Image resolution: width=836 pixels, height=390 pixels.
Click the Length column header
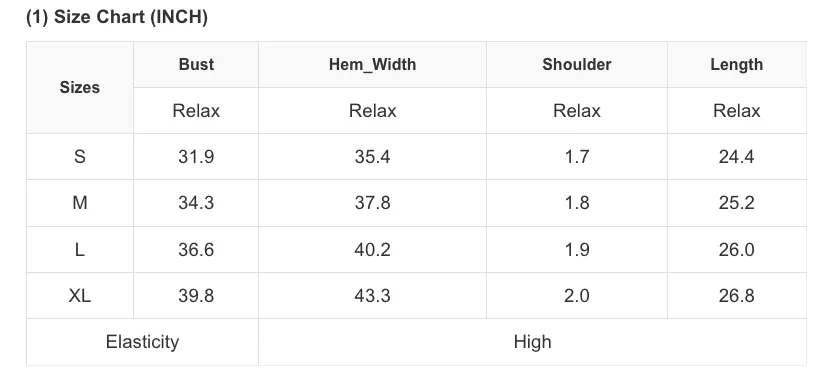(736, 65)
